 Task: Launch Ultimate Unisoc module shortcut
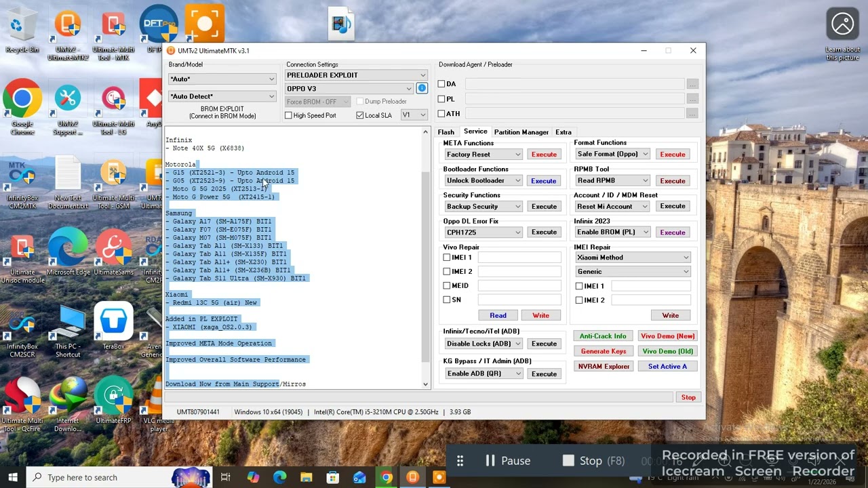click(x=22, y=258)
